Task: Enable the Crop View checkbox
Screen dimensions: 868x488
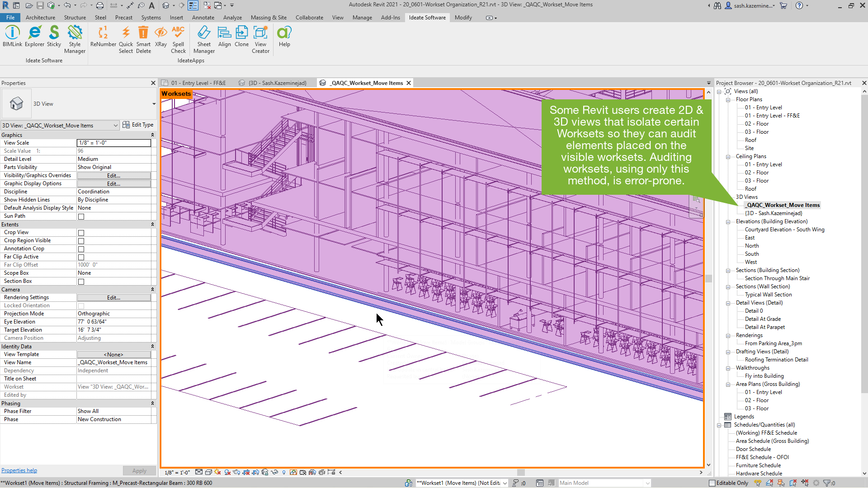Action: 81,232
